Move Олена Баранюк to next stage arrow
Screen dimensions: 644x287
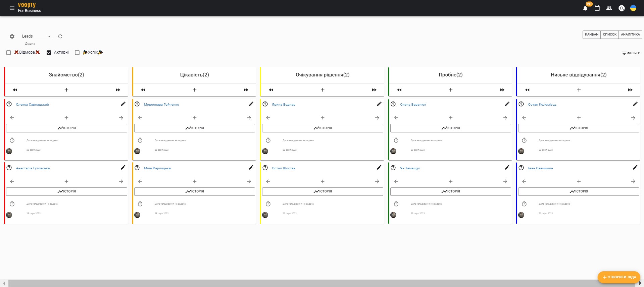505,118
